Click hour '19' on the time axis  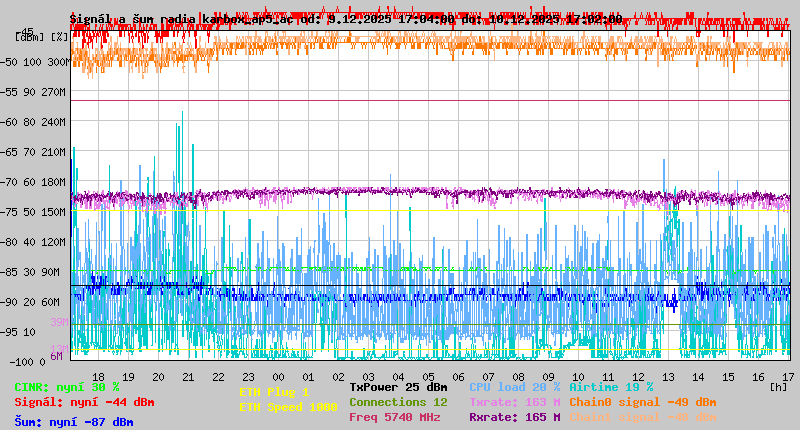(x=129, y=377)
